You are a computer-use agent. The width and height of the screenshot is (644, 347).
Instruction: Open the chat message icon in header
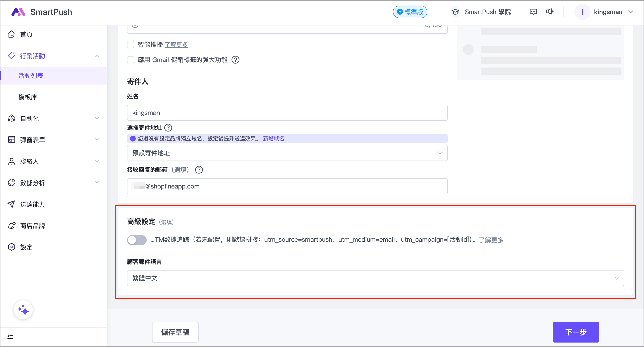point(533,12)
